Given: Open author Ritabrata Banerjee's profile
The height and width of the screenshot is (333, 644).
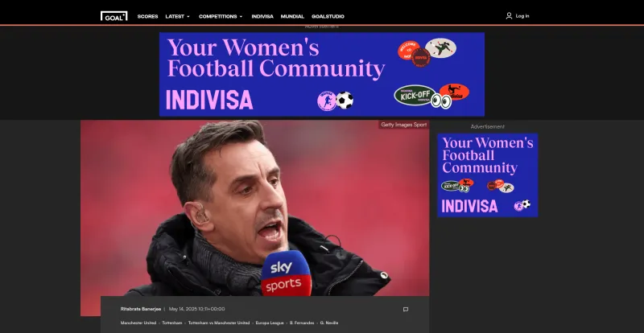Looking at the screenshot, I should coord(141,309).
